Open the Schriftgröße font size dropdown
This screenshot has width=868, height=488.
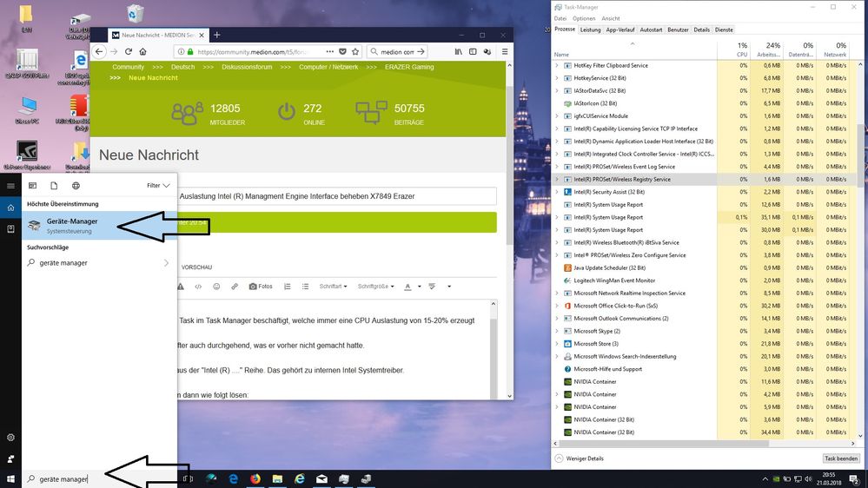pos(374,286)
